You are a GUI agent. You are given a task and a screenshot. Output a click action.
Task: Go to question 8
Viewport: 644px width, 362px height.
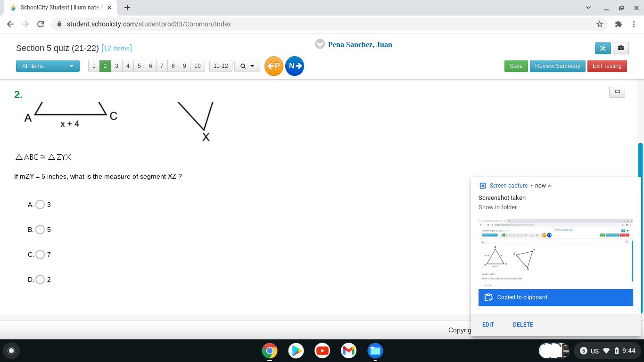(173, 66)
